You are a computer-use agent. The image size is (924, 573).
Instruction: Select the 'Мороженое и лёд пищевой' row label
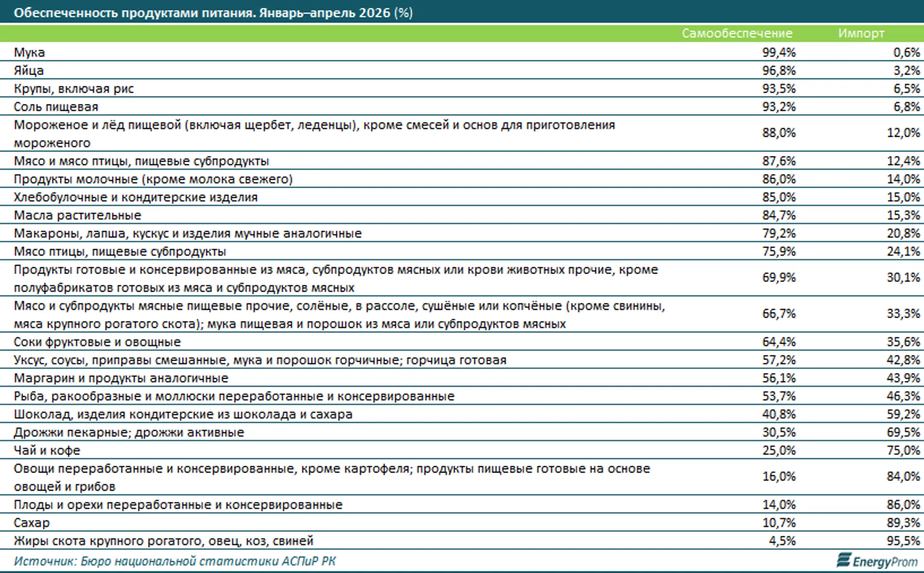tap(314, 133)
